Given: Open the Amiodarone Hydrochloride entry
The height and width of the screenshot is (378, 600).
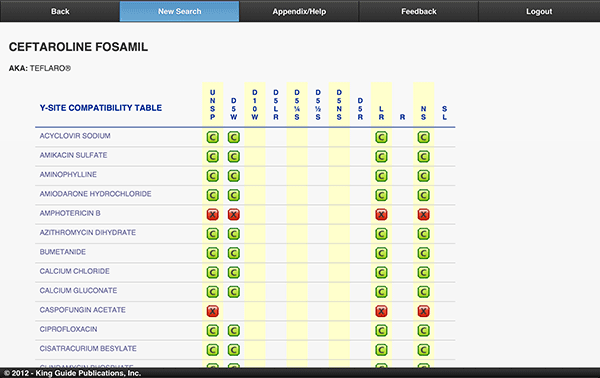Looking at the screenshot, I should [x=95, y=194].
